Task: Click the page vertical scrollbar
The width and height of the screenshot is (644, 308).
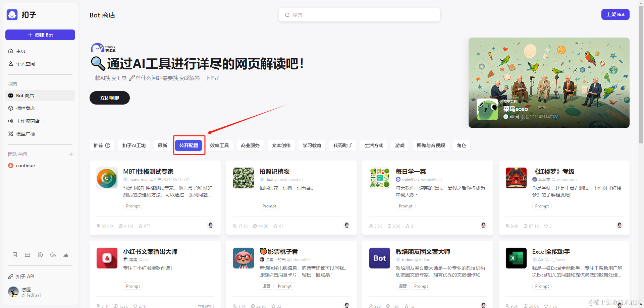Action: click(641, 74)
